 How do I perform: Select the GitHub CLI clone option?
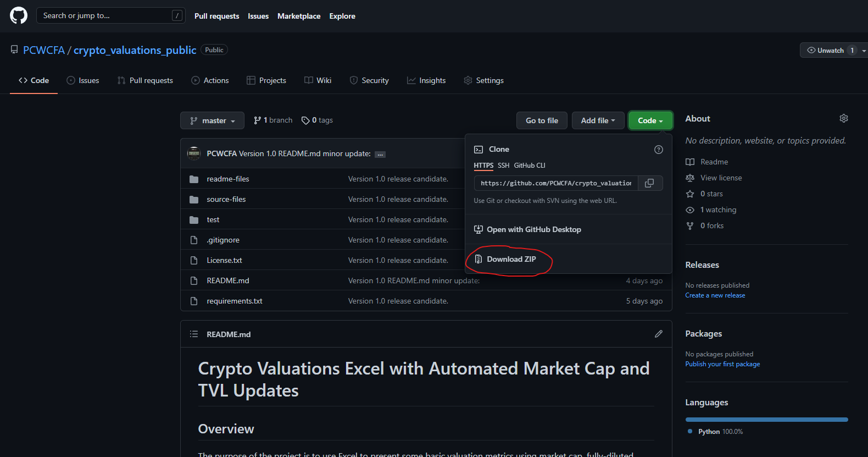coord(530,166)
